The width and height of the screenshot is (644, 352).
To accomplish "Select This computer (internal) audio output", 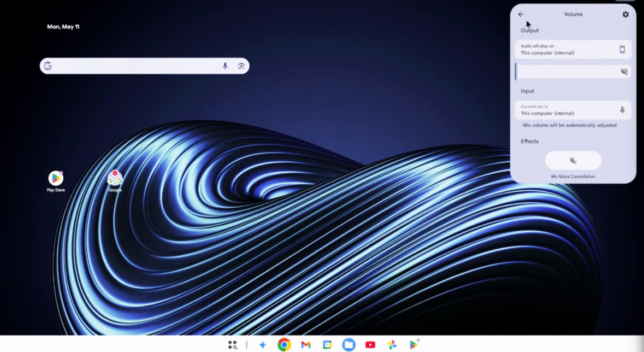I will (573, 49).
